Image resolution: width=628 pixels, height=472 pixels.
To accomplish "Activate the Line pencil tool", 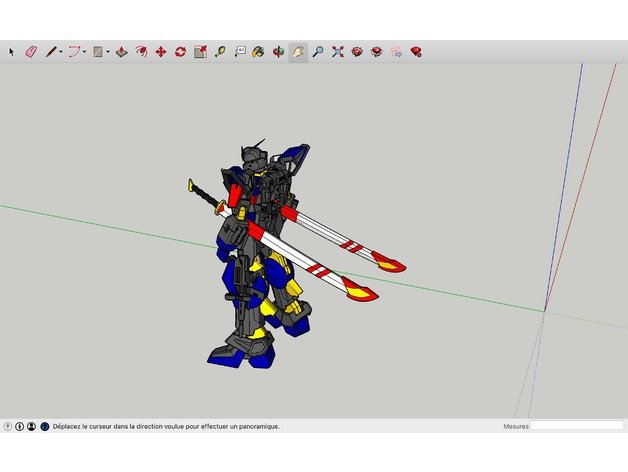I will pyautogui.click(x=49, y=51).
